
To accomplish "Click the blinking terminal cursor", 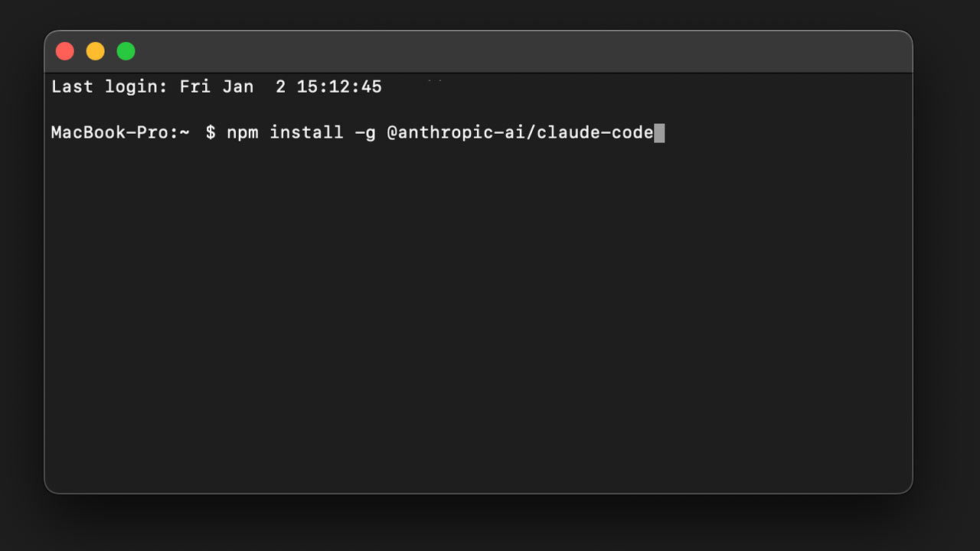I will point(659,132).
